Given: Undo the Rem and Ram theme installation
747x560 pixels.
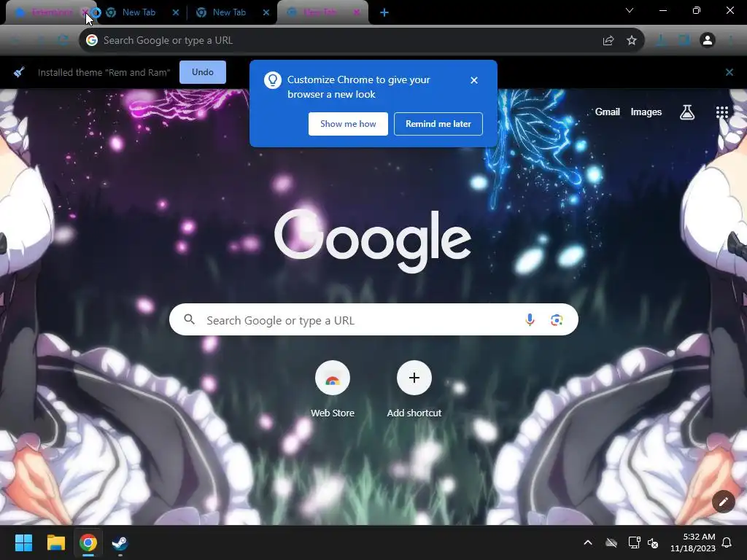Looking at the screenshot, I should [203, 72].
